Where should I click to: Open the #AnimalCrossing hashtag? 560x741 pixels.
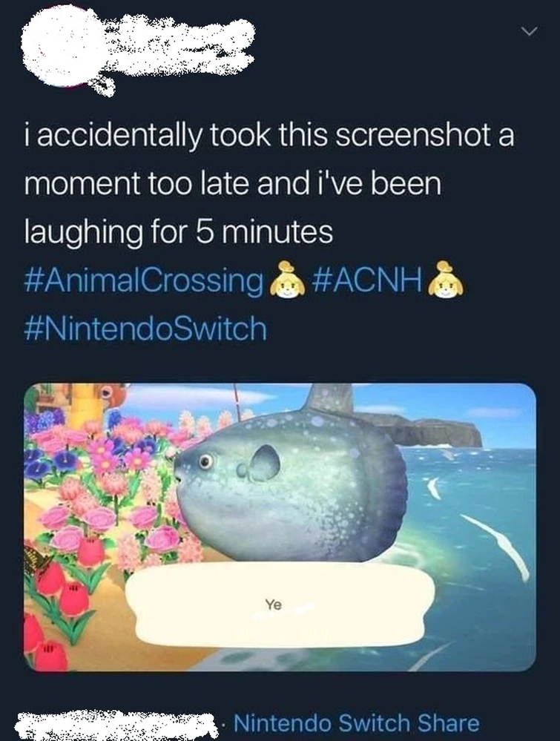tap(145, 281)
